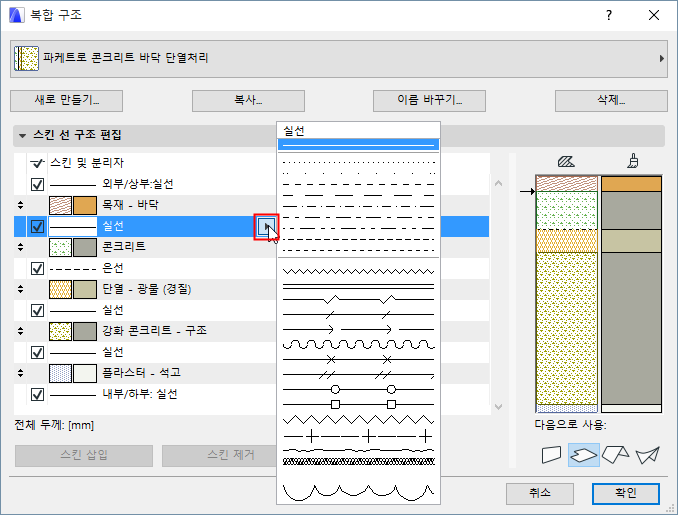Viewport: 678px width, 515px height.
Task: Select the 플라스터 - 석고 skin row label
Action: tap(141, 373)
